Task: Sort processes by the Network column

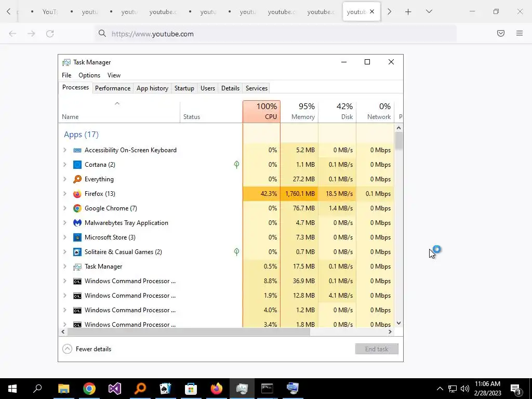Action: (375, 112)
